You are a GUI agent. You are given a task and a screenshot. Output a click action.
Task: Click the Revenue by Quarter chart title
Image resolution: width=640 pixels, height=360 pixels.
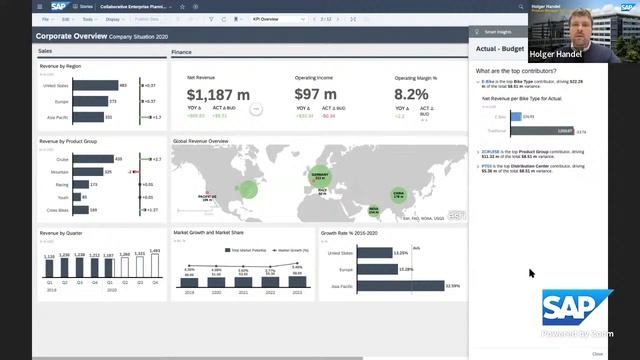61,233
